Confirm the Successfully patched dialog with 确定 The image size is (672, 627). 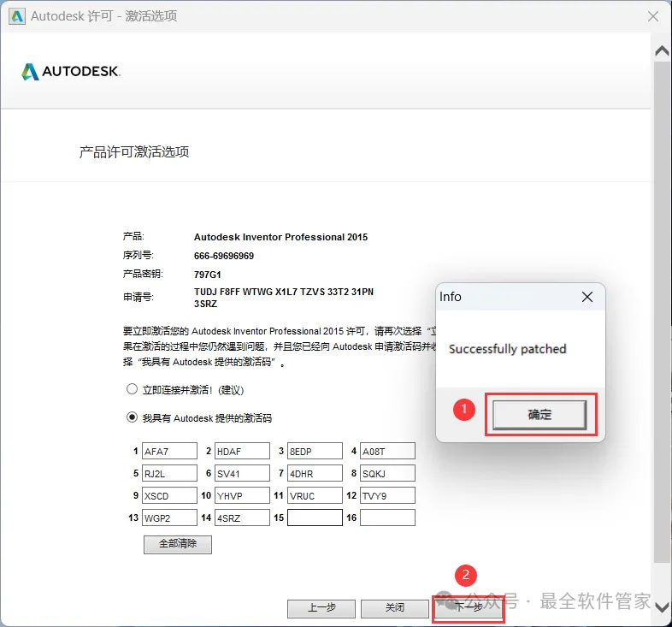click(x=539, y=415)
